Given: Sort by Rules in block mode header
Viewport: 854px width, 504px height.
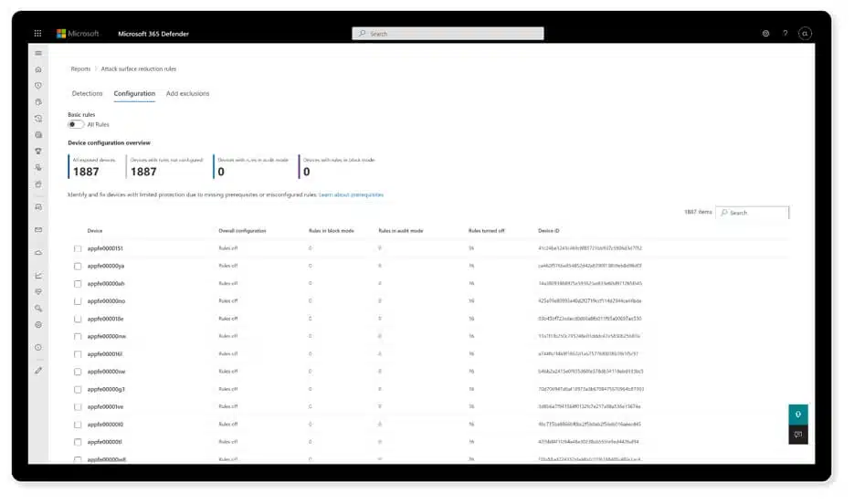Looking at the screenshot, I should coord(332,231).
